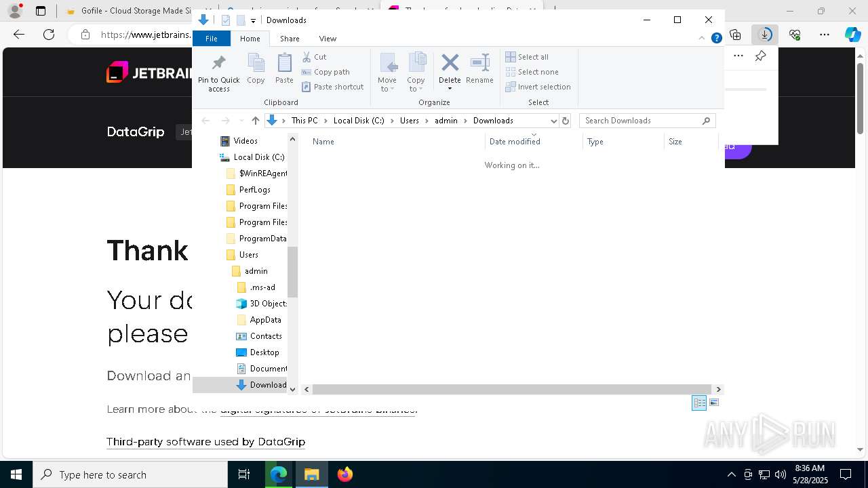This screenshot has height=488, width=868.
Task: Open Windows Start menu
Action: pos(16,474)
